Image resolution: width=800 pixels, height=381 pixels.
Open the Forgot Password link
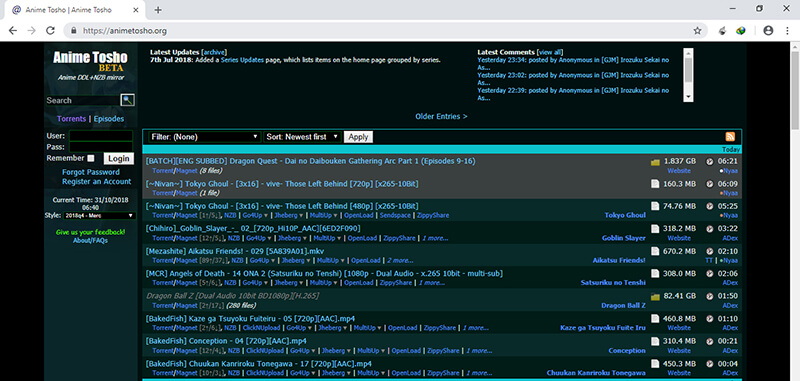click(x=91, y=172)
